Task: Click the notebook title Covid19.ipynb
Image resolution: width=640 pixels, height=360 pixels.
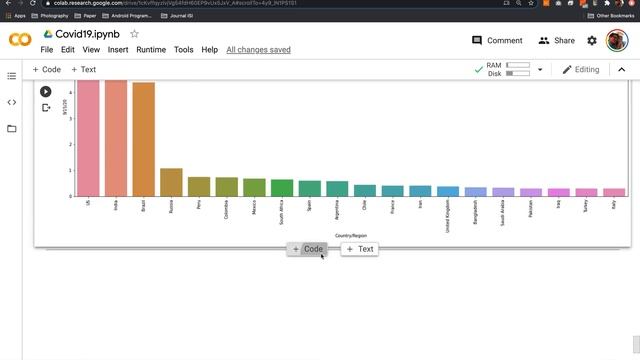Action: pyautogui.click(x=87, y=34)
